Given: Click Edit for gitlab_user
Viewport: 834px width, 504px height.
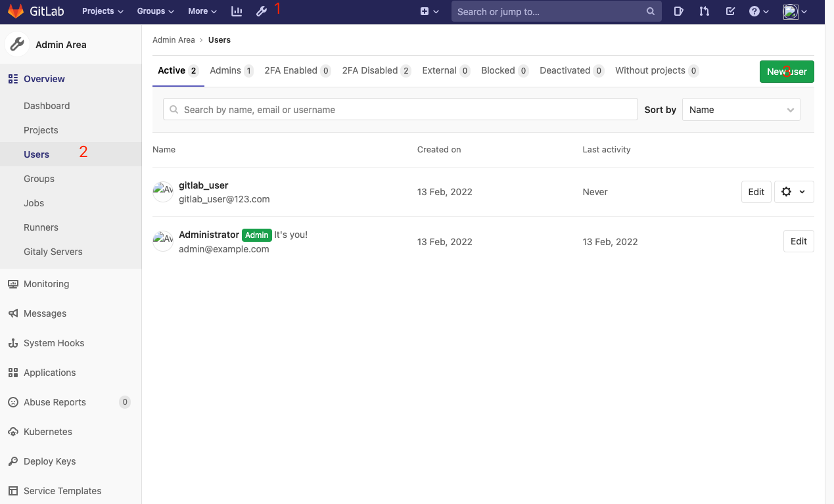Looking at the screenshot, I should point(756,192).
